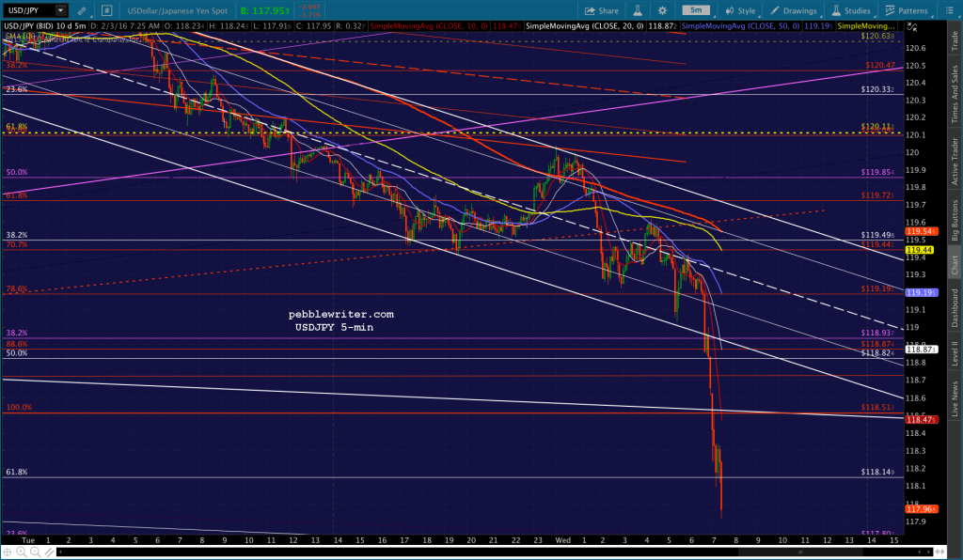This screenshot has width=963, height=560.
Task: Click the red 117.96 last price bubble
Action: [922, 509]
